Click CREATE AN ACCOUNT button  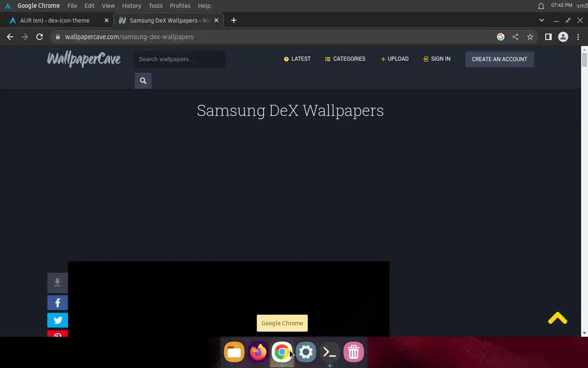tap(499, 59)
